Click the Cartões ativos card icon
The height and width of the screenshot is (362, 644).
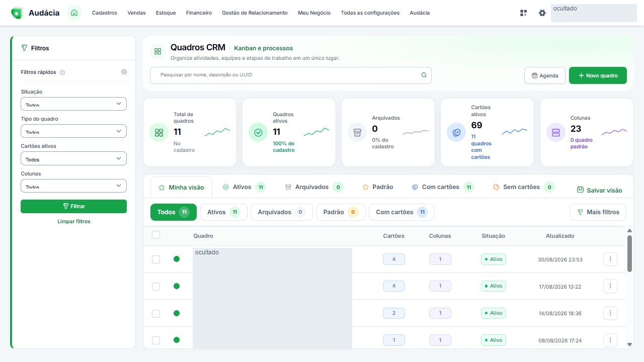click(456, 132)
